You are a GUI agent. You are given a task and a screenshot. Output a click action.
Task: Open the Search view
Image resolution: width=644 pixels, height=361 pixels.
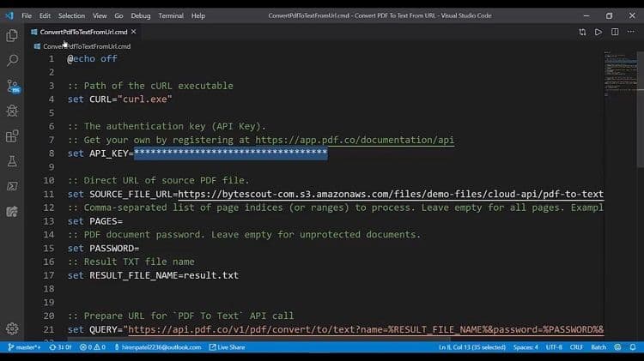[x=12, y=61]
